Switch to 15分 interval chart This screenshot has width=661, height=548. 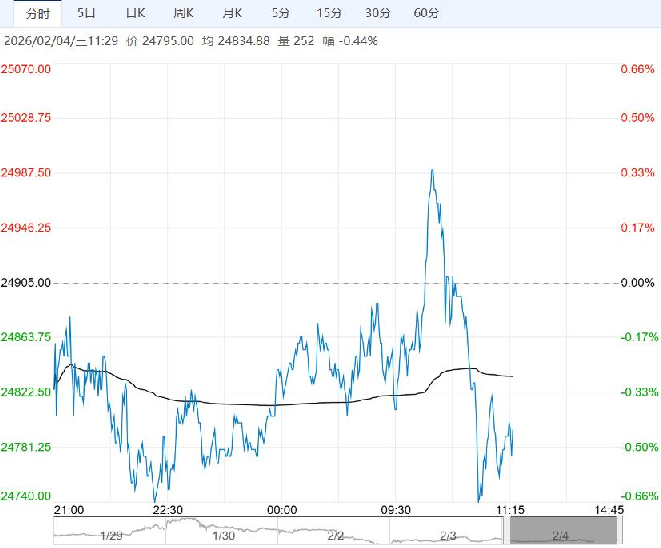(x=328, y=14)
